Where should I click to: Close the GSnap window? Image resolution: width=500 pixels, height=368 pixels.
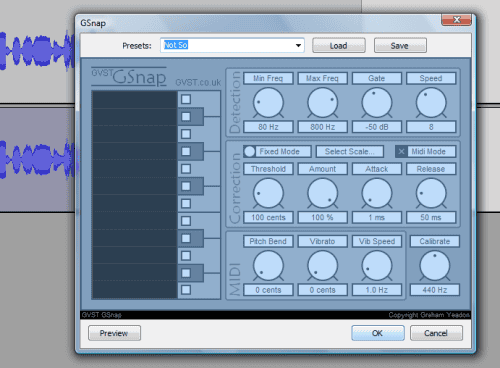click(x=456, y=20)
